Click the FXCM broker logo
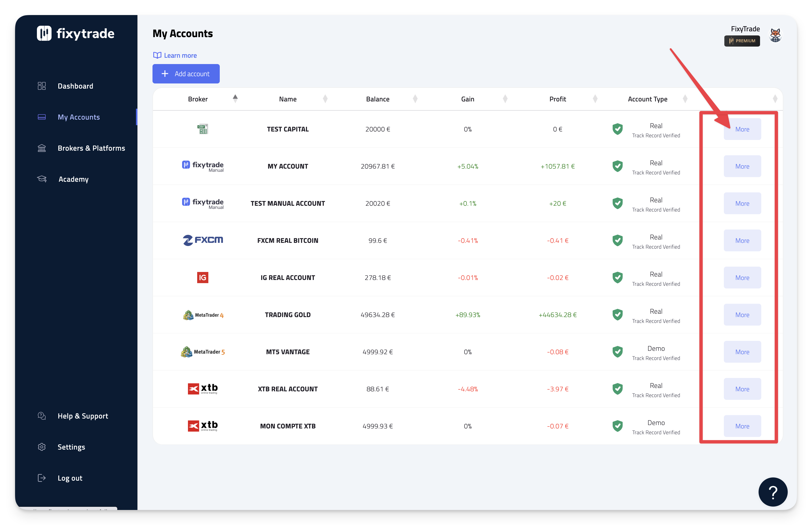 203,240
